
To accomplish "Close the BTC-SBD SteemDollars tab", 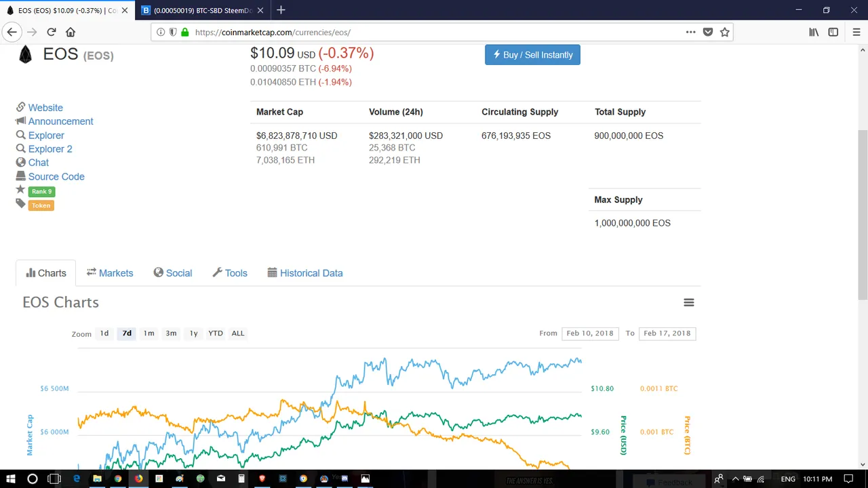I will pos(260,10).
